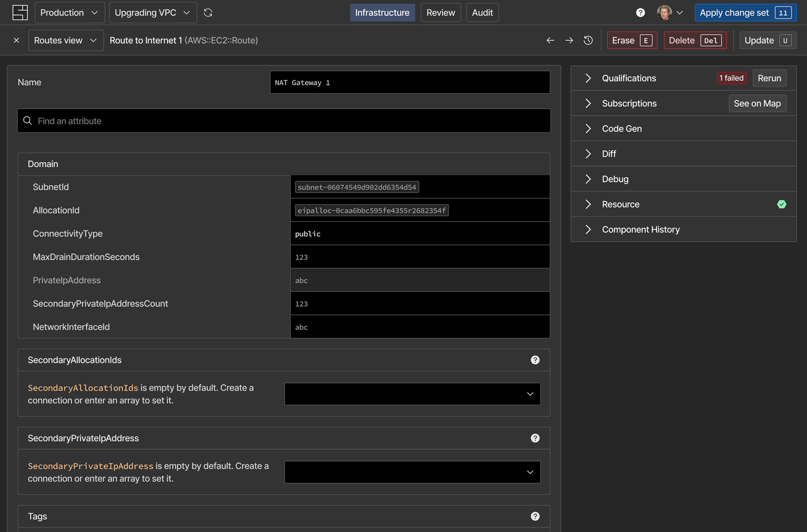807x532 pixels.
Task: Expand the Resource section
Action: [588, 204]
